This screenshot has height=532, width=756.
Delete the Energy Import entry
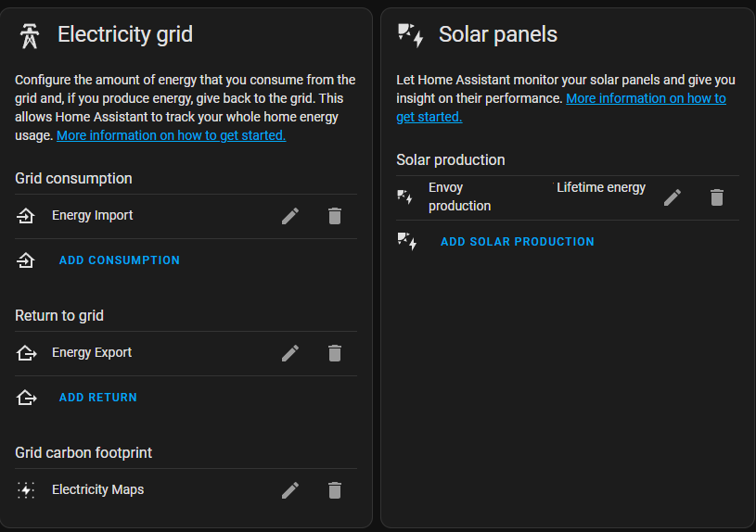tap(335, 216)
